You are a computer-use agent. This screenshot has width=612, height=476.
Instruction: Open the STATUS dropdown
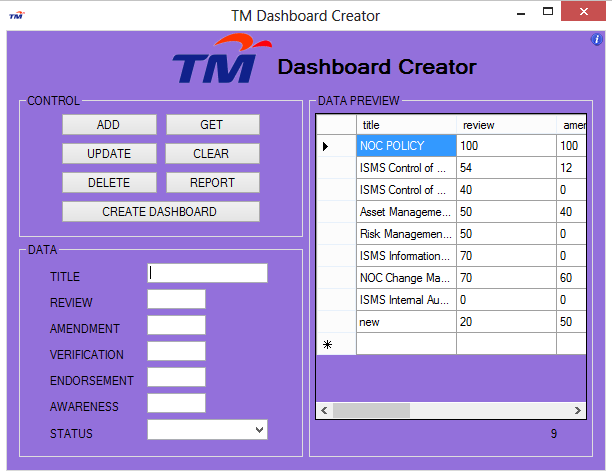point(207,430)
